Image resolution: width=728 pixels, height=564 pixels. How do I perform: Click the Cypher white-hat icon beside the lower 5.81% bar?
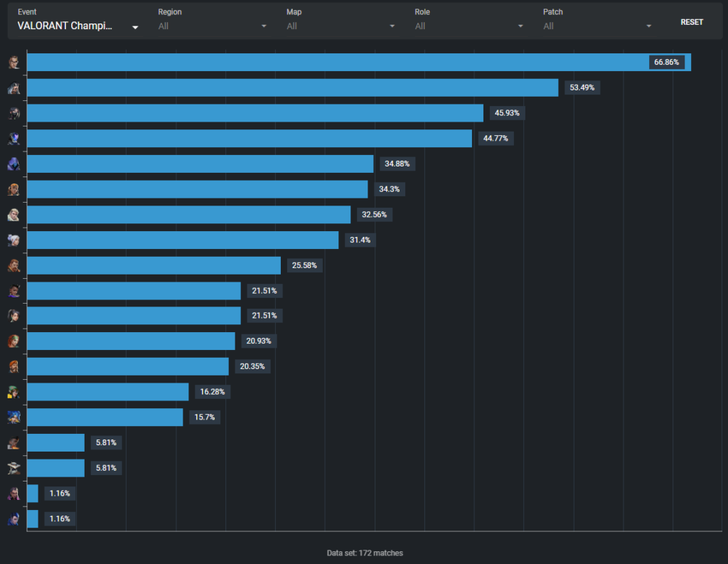coord(14,468)
